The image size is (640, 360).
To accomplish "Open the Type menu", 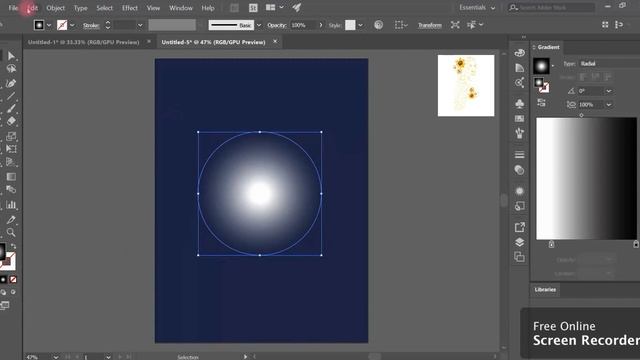I will pos(80,8).
